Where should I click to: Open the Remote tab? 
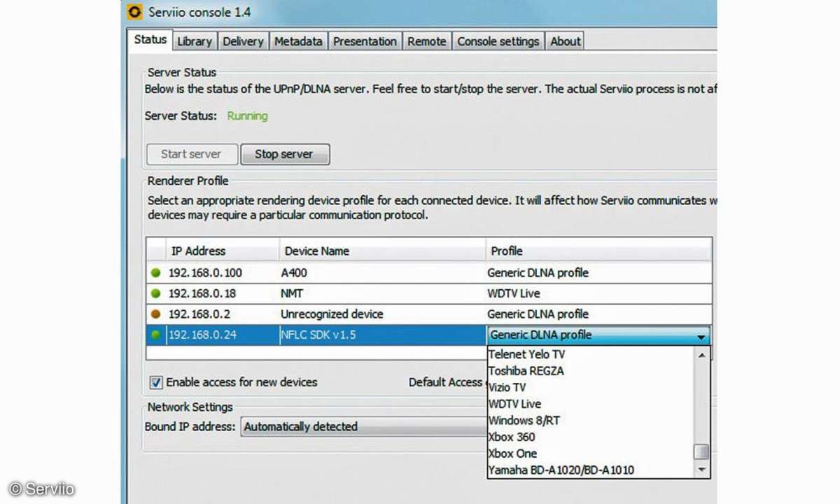point(427,41)
